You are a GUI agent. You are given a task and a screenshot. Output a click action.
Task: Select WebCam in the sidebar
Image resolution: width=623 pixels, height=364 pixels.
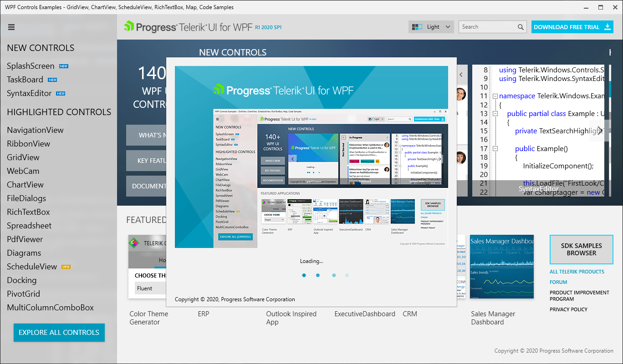tap(23, 171)
